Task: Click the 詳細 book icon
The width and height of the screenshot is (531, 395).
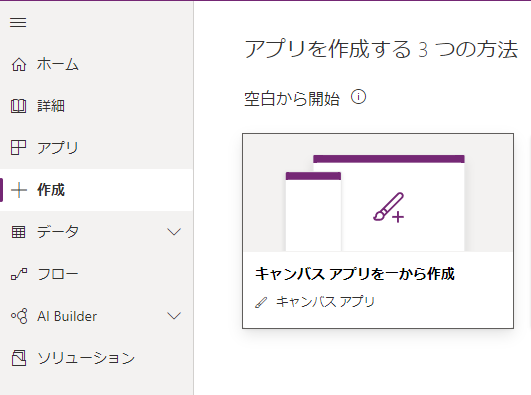Action: (x=18, y=106)
